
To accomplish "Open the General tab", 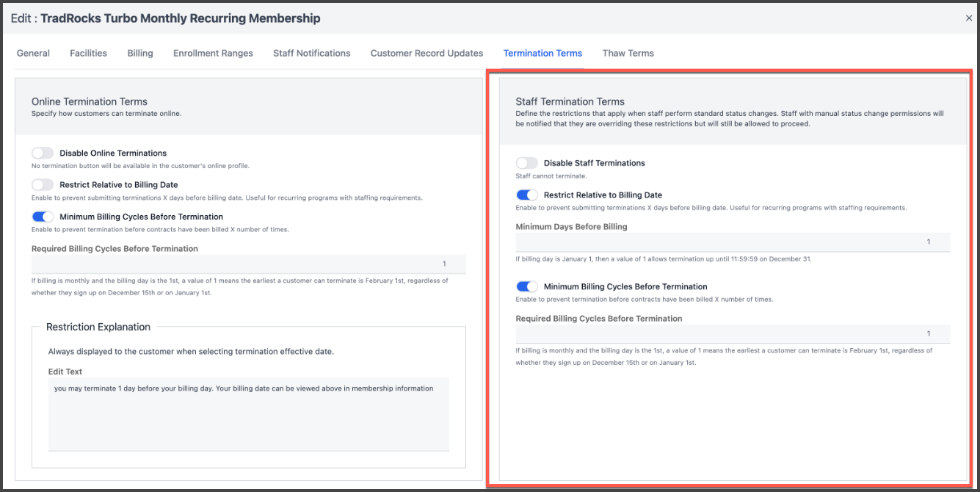I will pyautogui.click(x=33, y=53).
